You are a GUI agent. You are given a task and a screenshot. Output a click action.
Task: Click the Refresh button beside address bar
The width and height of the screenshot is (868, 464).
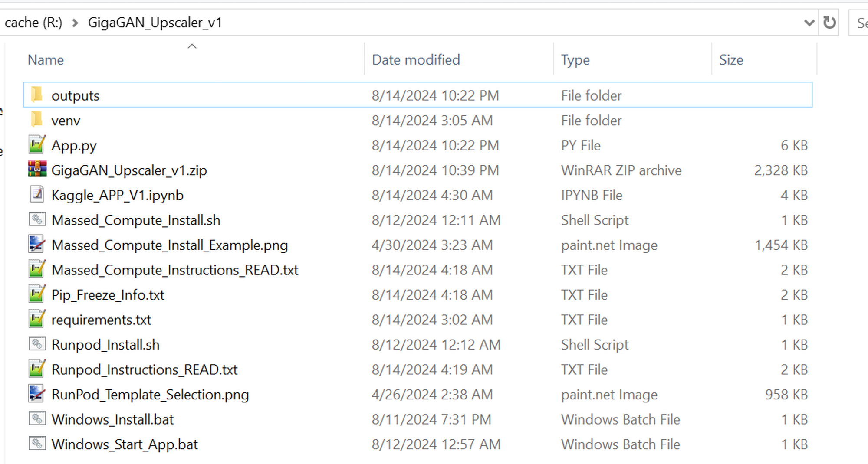[x=829, y=23]
